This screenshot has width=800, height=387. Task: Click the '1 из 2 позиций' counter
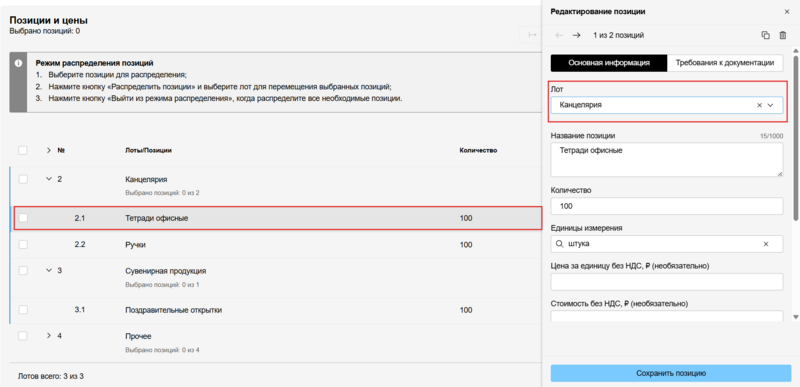[x=618, y=35]
